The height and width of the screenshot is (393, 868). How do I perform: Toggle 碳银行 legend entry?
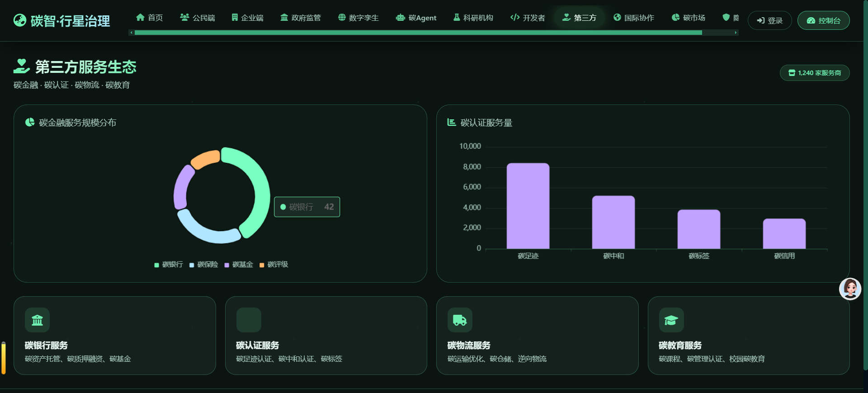(x=169, y=265)
